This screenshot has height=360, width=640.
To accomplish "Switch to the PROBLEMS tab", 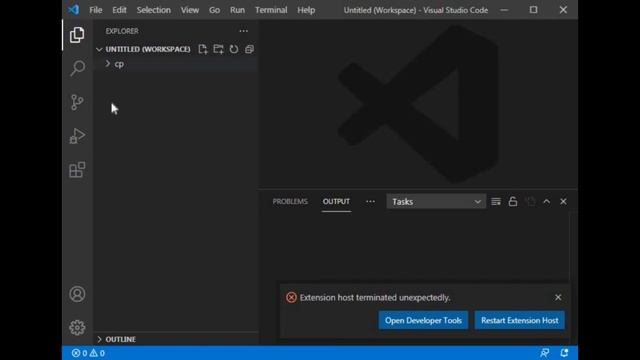I will 290,202.
